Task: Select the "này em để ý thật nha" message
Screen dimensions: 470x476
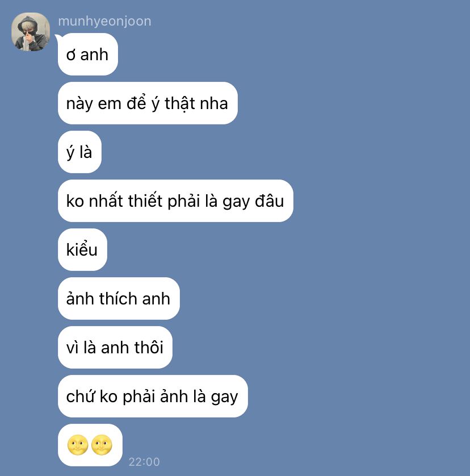Action: 148,103
